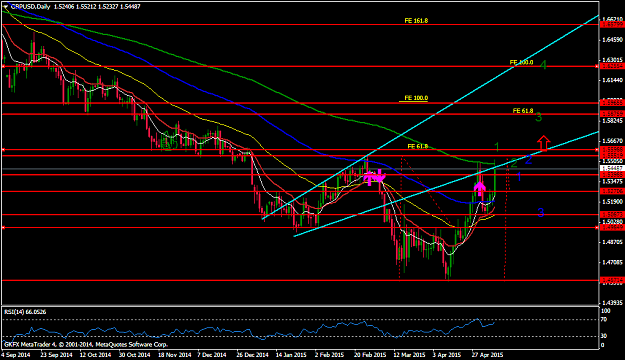Click the 27 Apr 2015 date label
The image size is (625, 360).
pos(488,354)
